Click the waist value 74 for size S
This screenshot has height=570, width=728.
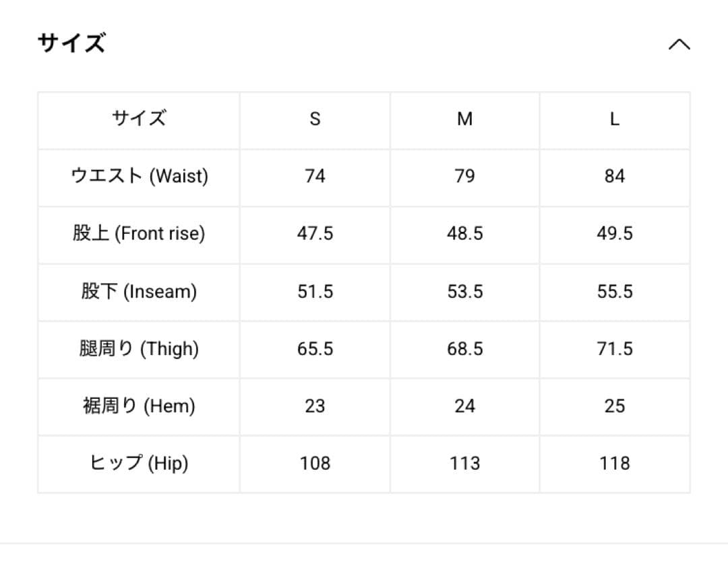315,177
